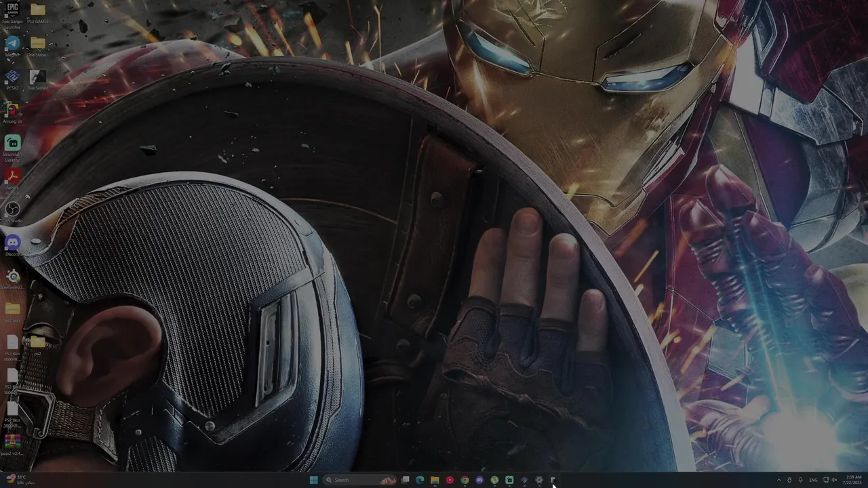Select the PCSX2 emulator desktop shortcut

[x=12, y=79]
